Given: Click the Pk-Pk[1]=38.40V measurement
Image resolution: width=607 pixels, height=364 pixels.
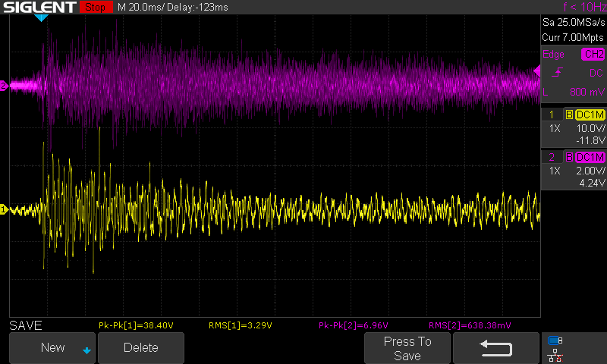Looking at the screenshot, I should click(x=136, y=325).
